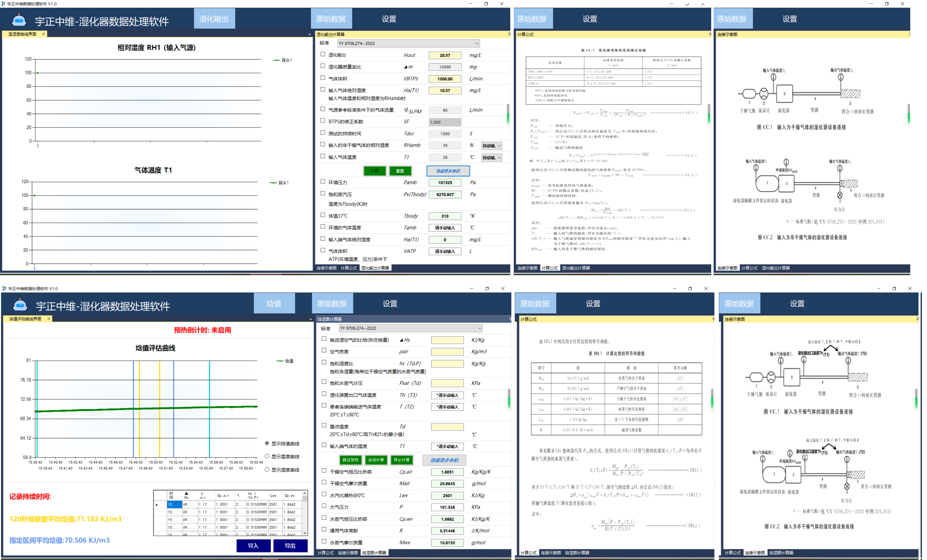Enable the 湿化输出 Hout checkbox
Viewport: 927px width, 560px height.
tap(323, 54)
